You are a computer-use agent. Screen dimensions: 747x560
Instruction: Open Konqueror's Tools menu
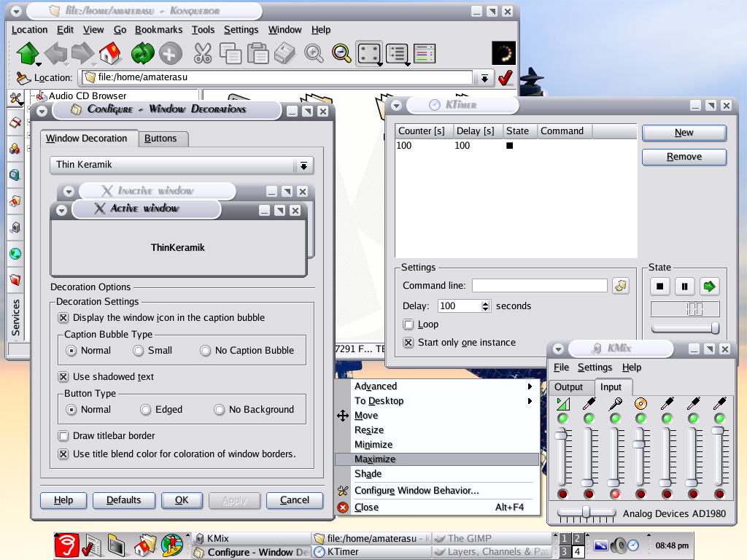pos(203,29)
